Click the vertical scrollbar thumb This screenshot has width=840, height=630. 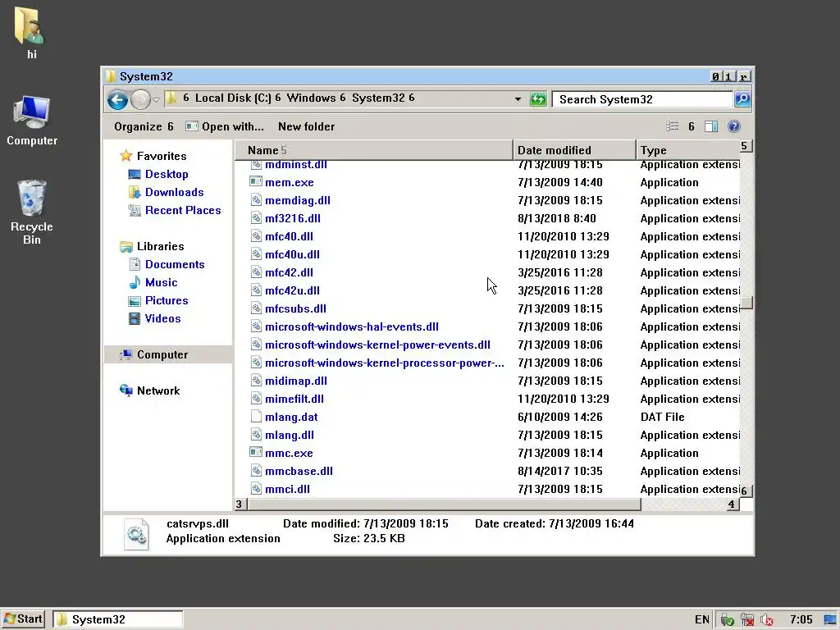(x=746, y=304)
